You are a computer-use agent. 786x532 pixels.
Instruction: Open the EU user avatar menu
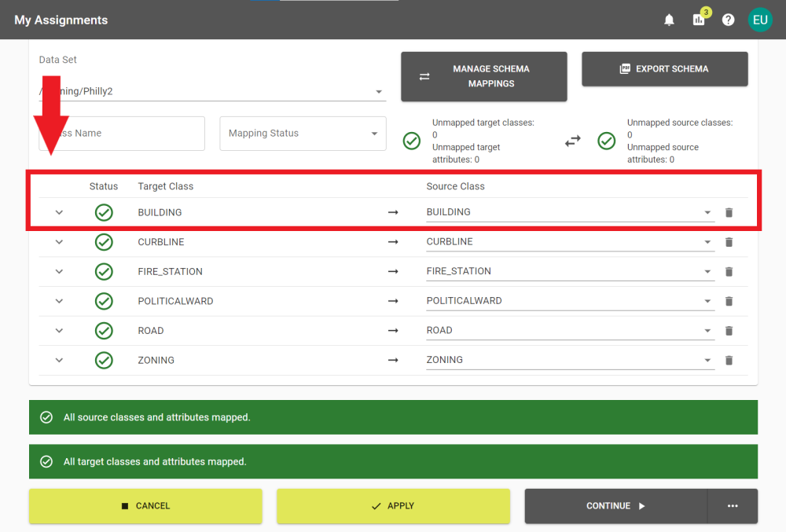point(760,20)
